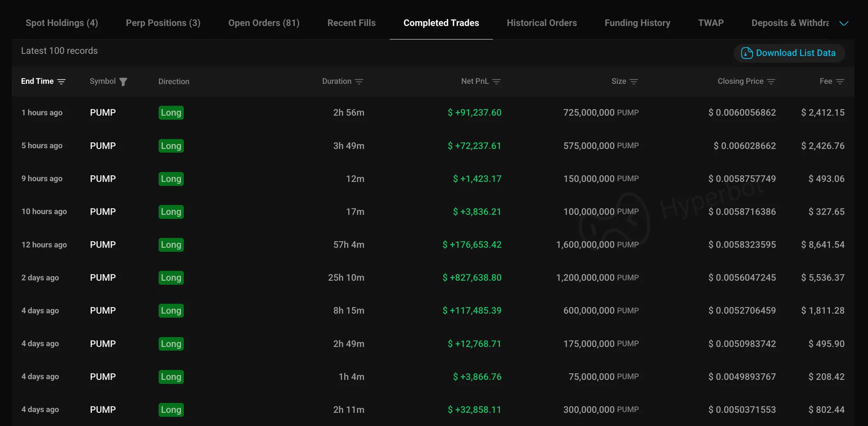The image size is (868, 426).
Task: Expand the tabs overflow chevron
Action: pos(844,23)
